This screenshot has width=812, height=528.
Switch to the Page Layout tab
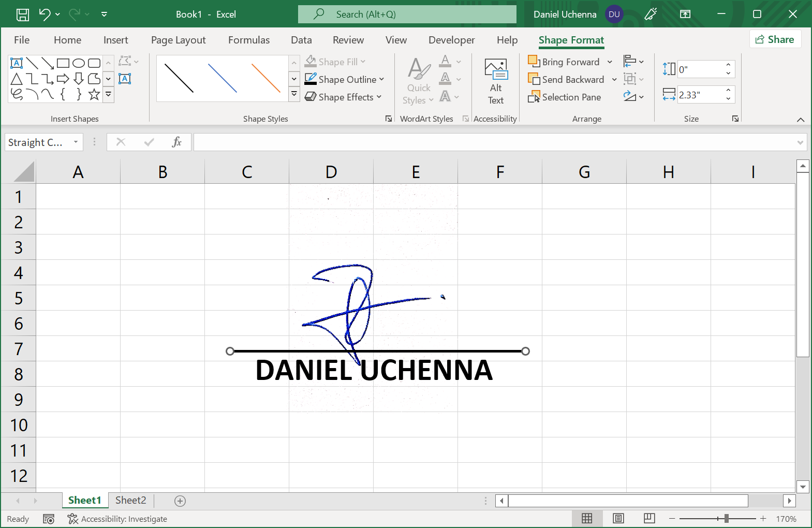pyautogui.click(x=178, y=40)
